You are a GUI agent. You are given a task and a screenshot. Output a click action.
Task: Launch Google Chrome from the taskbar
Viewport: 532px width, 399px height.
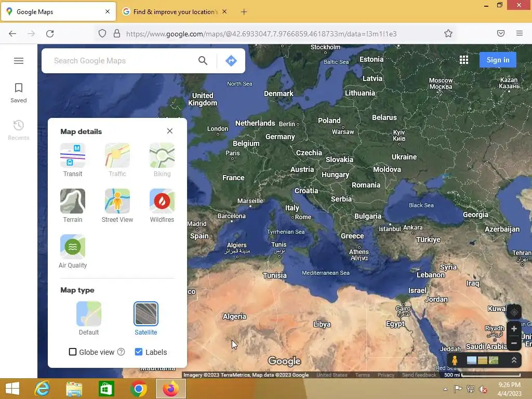point(138,389)
